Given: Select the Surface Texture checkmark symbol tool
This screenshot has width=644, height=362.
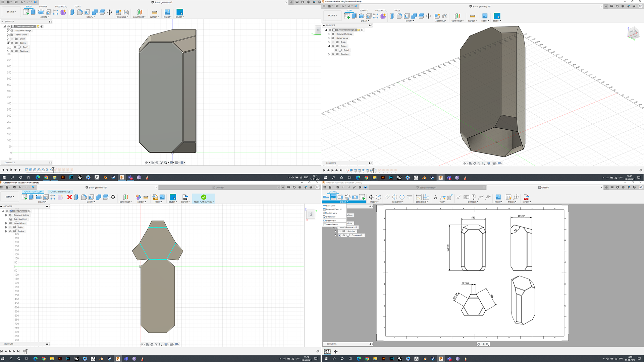Looking at the screenshot, I should (459, 197).
